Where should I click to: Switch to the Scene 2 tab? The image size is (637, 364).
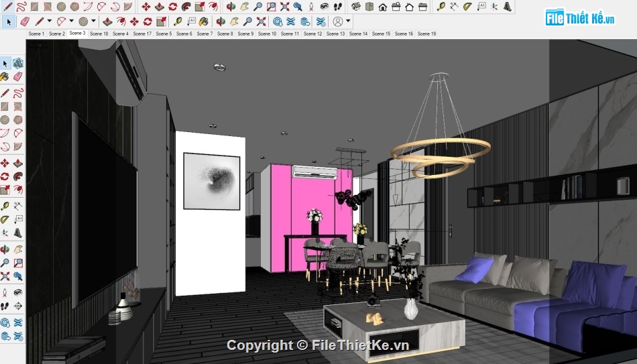57,34
